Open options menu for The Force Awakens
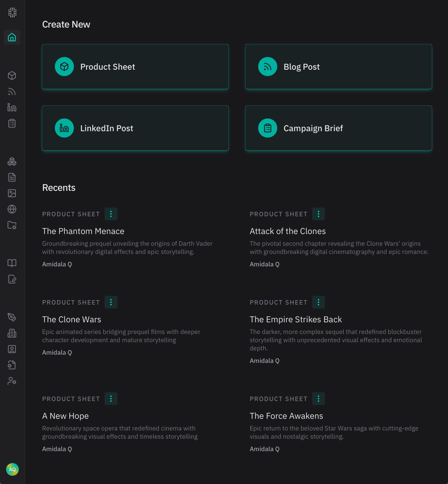The image size is (448, 484). [x=319, y=399]
